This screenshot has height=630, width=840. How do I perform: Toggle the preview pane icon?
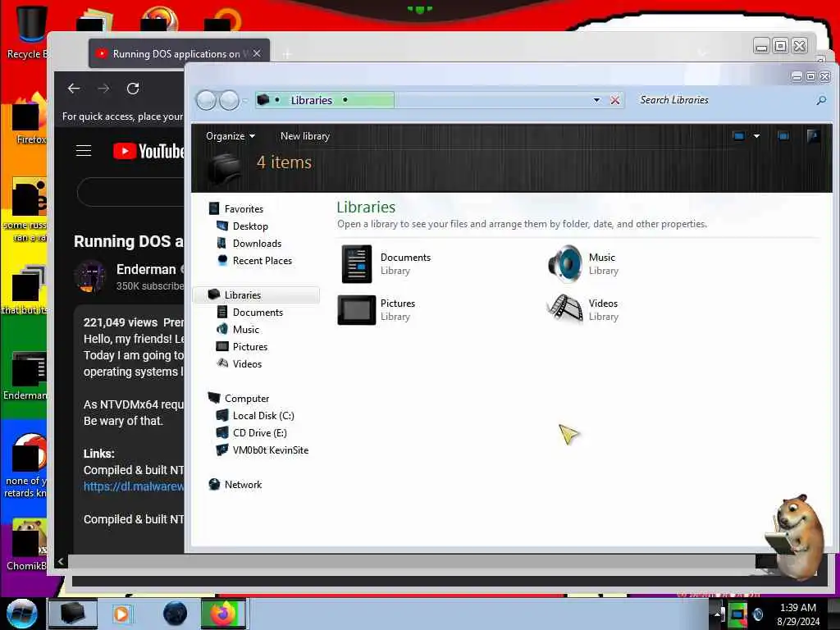tap(783, 136)
